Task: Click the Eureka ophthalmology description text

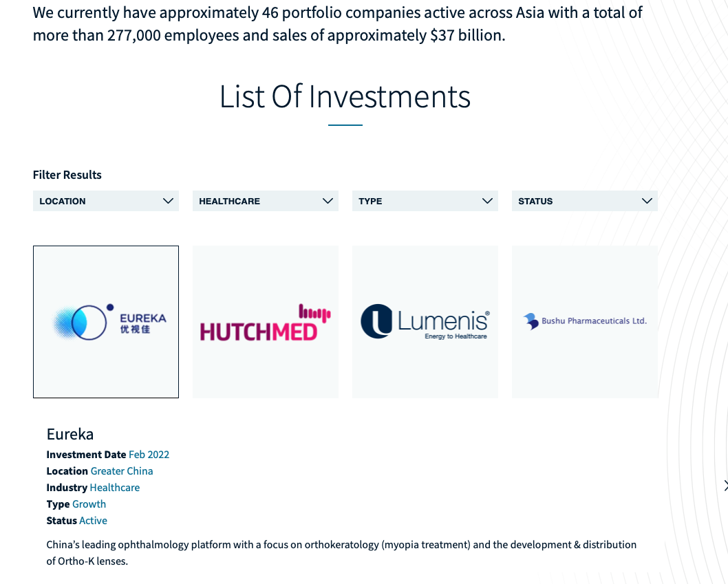Action: tap(341, 553)
